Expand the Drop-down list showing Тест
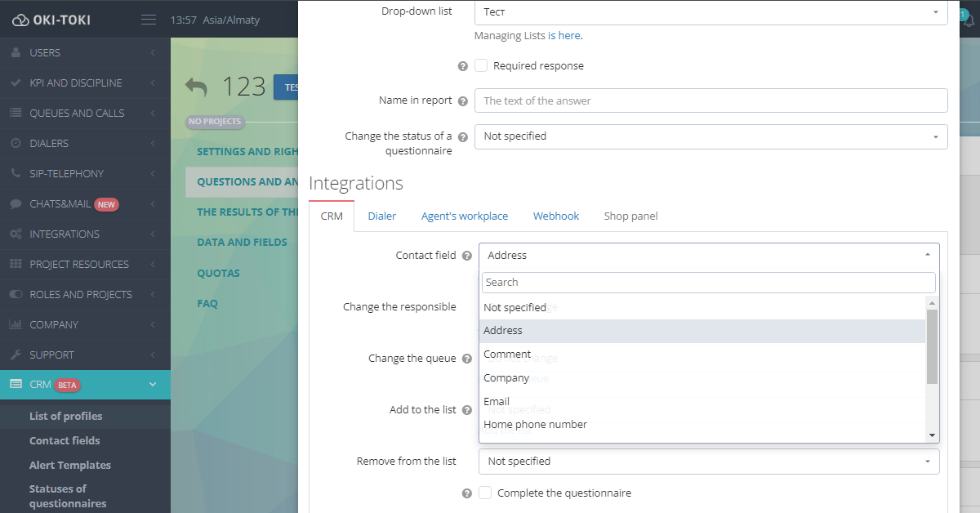The width and height of the screenshot is (980, 513). point(709,12)
